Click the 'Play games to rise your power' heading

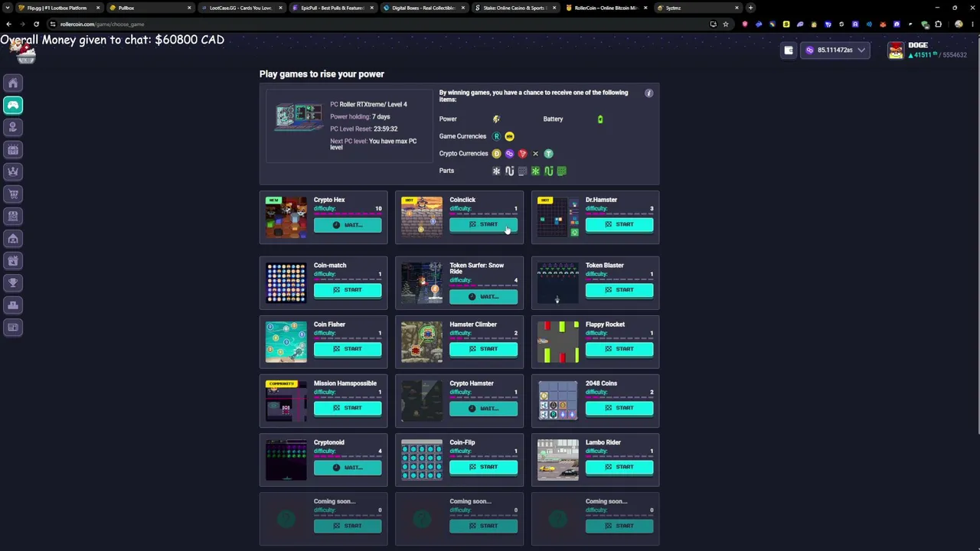click(322, 74)
